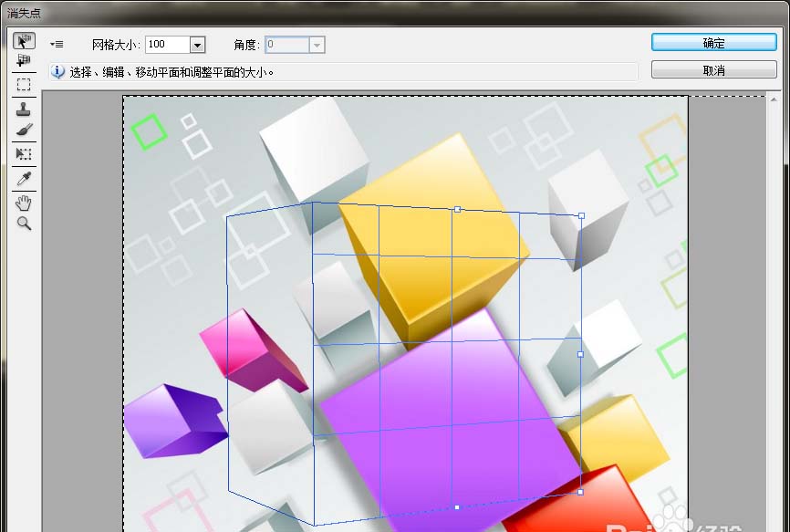This screenshot has width=790, height=532.
Task: Click the plane's right edge midpoint handle
Action: 580,354
